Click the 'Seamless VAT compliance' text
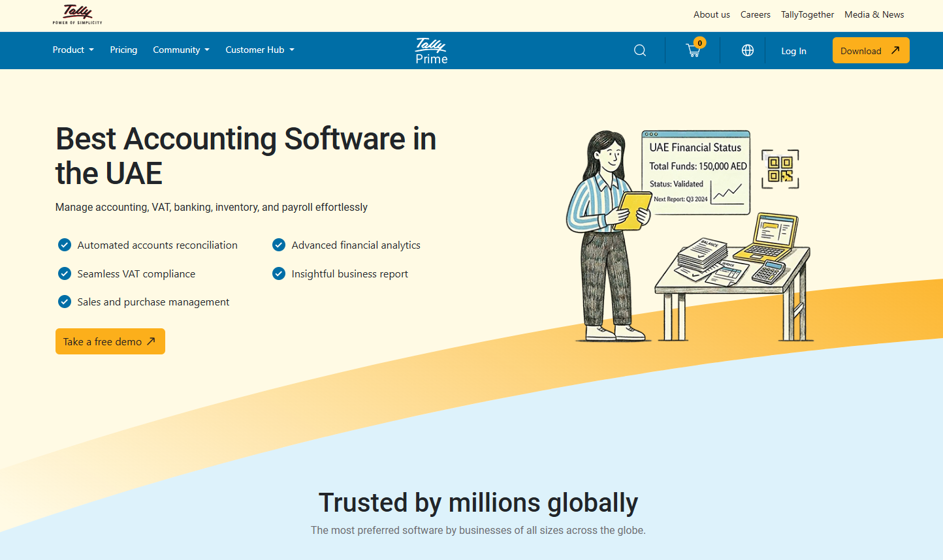Screen dimensions: 943x560 (136, 273)
